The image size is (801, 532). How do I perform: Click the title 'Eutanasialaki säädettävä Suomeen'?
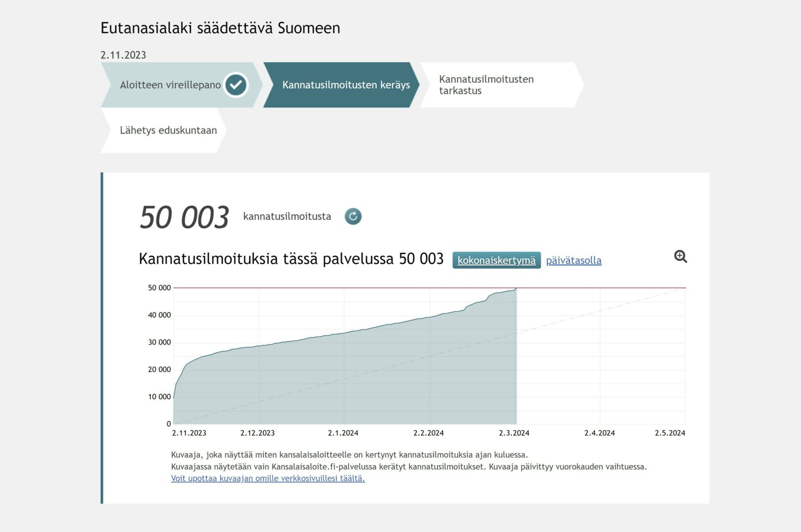click(220, 28)
